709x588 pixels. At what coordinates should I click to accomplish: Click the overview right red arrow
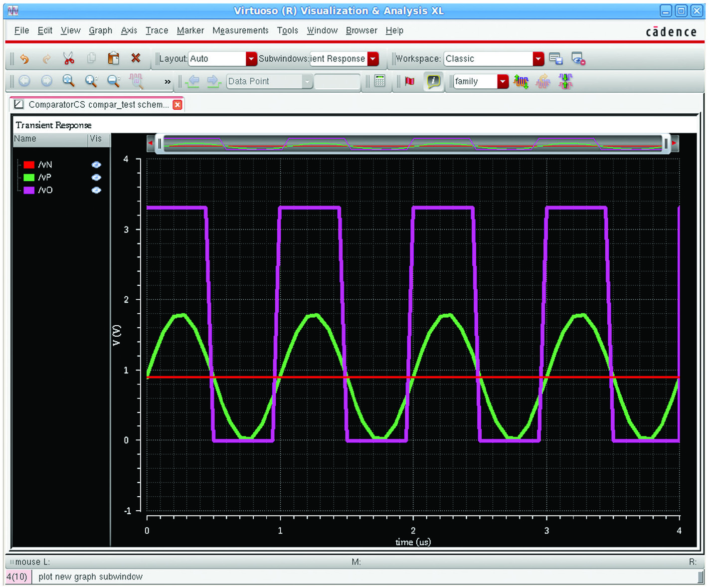coord(675,143)
